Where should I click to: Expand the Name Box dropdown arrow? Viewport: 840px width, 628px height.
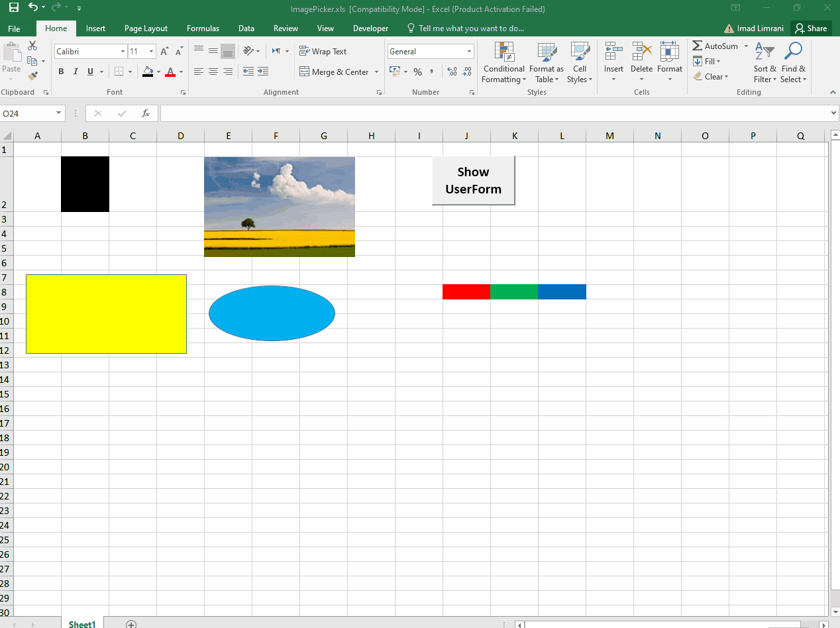click(x=58, y=113)
